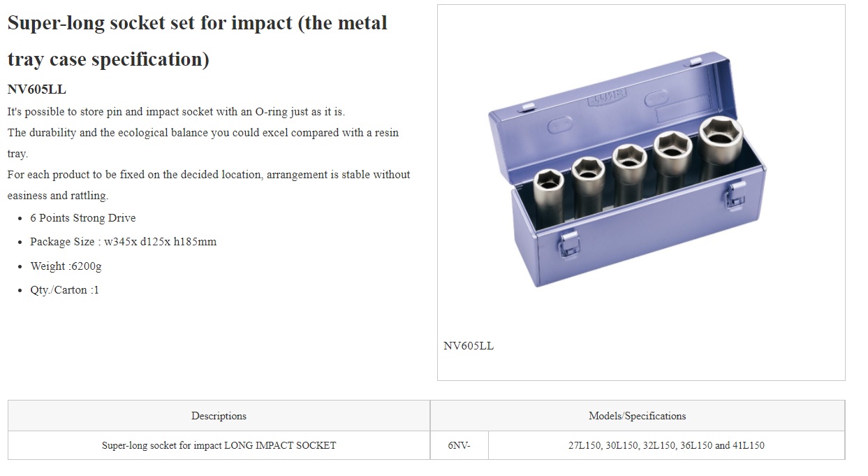Click the Weight :6200g bullet item

[x=66, y=266]
